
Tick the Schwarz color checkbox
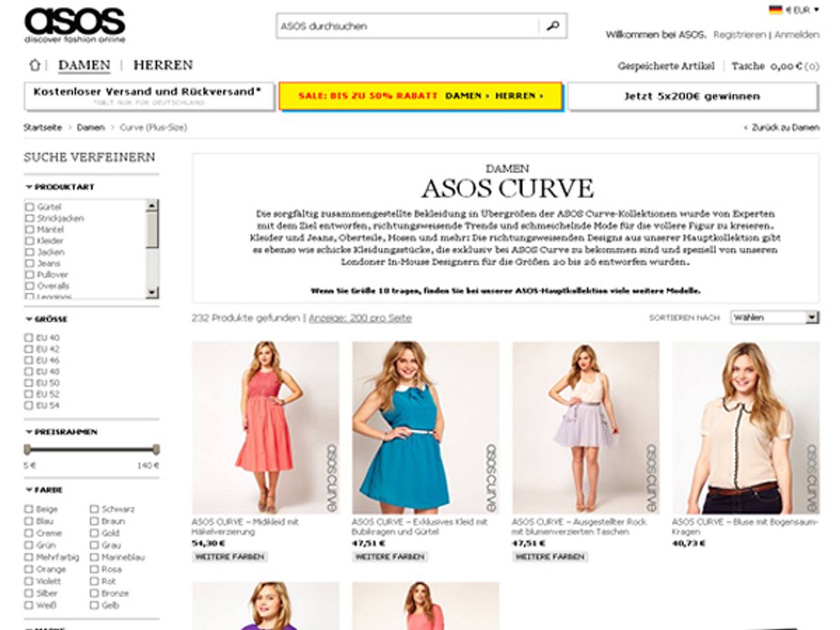point(94,510)
